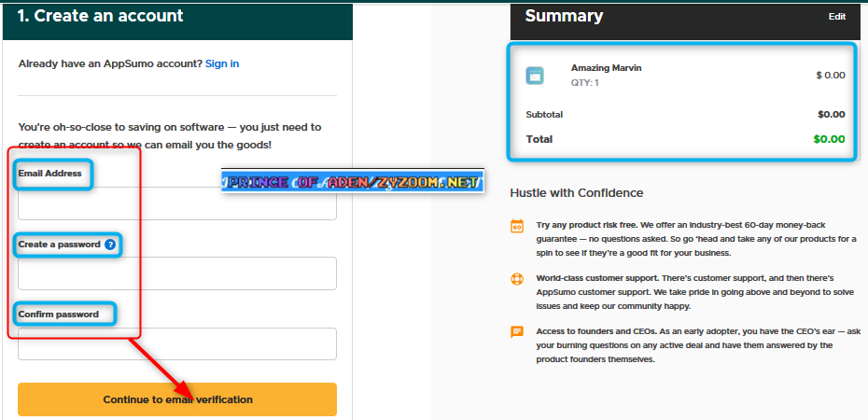
Task: Focus the Create a password field
Action: (177, 273)
